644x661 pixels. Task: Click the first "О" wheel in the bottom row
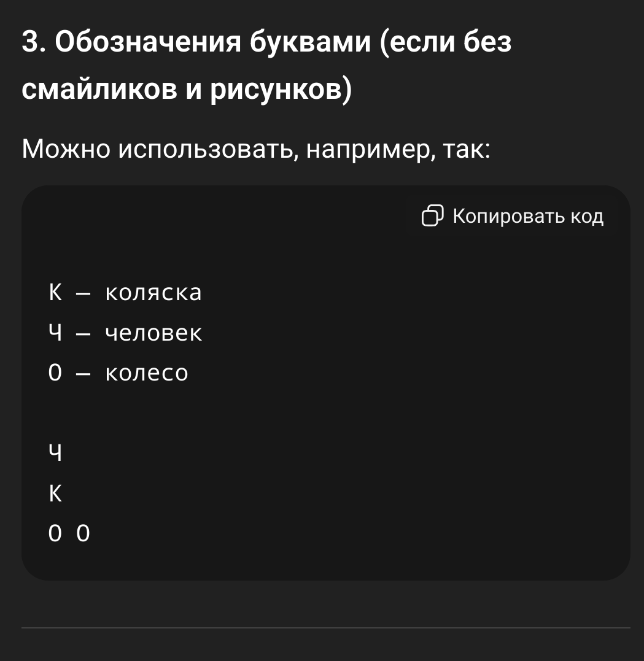55,533
